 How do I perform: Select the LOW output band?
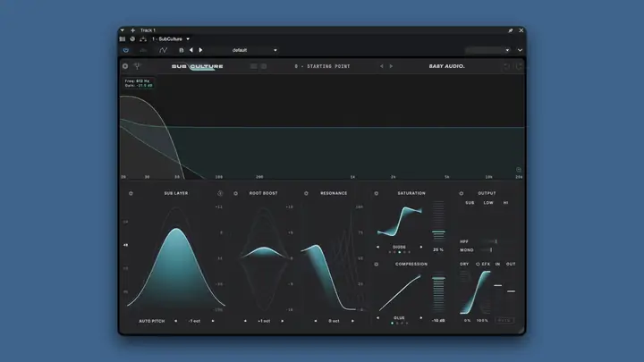tap(488, 203)
